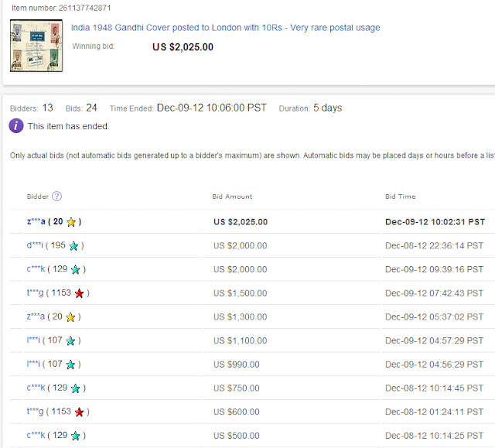Click the 'This item has ended.' message
Viewport: 495px width, 448px height.
click(68, 126)
